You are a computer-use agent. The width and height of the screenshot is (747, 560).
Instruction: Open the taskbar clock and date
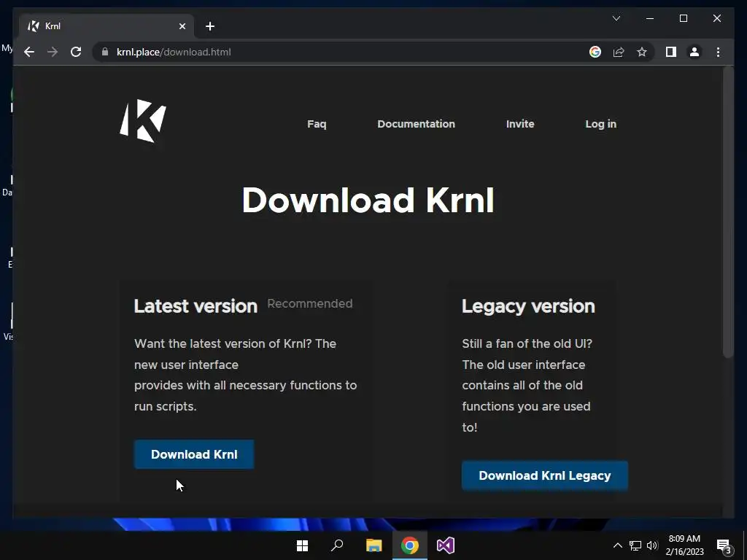pos(684,545)
